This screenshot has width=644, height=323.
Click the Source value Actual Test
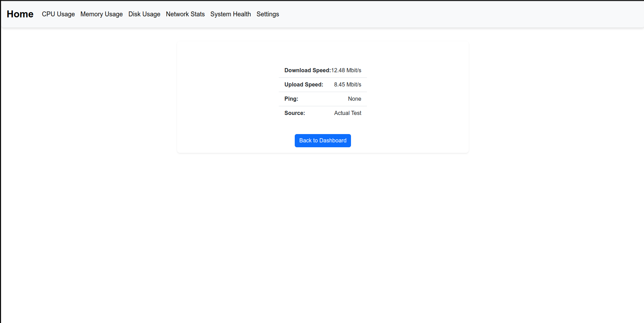click(348, 113)
